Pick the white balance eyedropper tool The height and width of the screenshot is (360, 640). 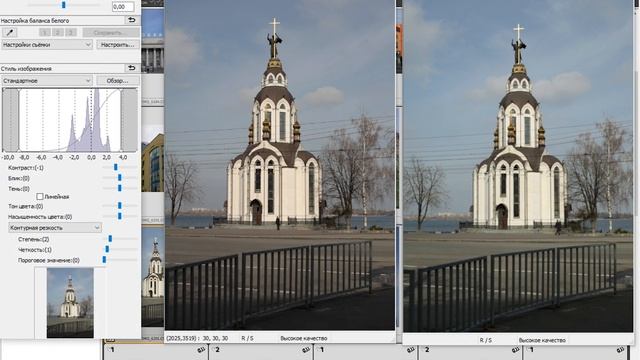(9, 32)
